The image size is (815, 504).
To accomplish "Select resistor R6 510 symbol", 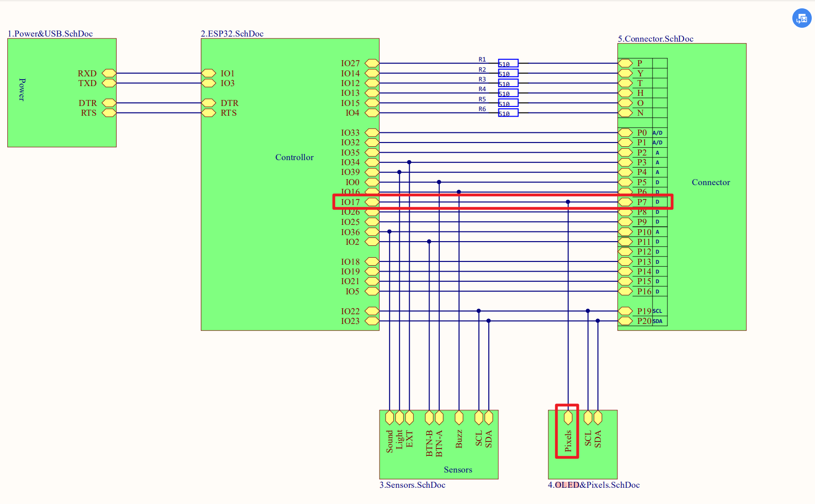I will 508,112.
